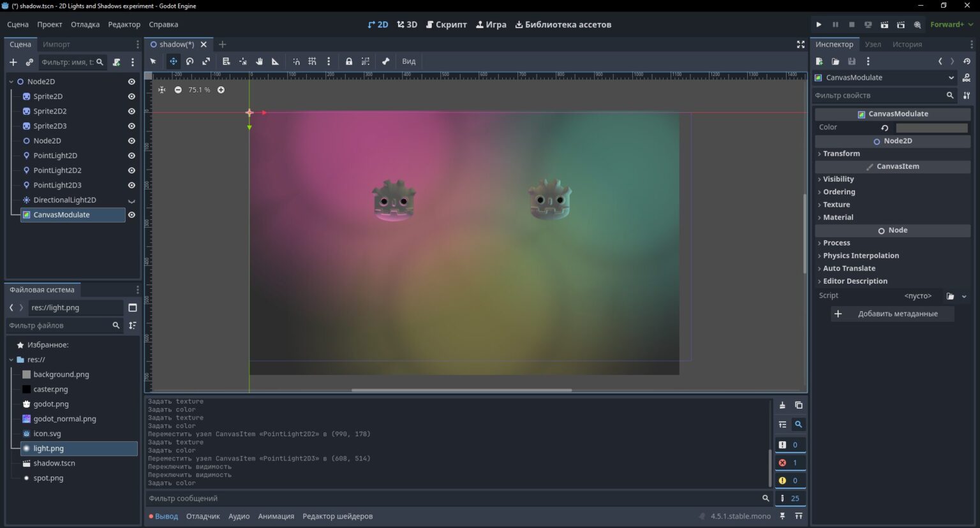Select the Select Mode arrow tool
980x528 pixels.
point(153,61)
